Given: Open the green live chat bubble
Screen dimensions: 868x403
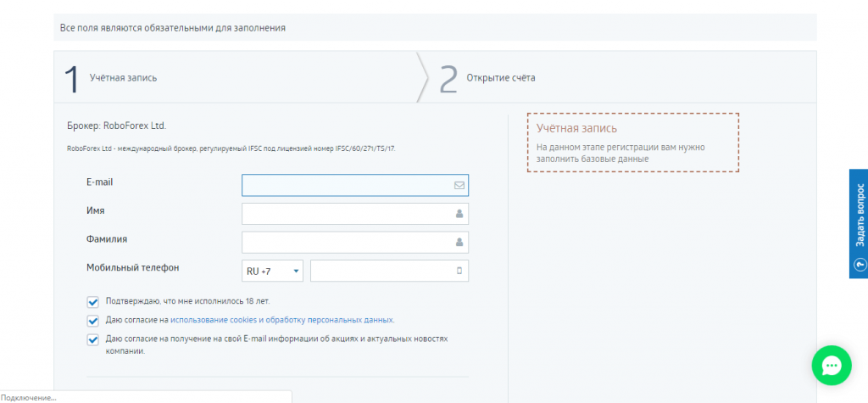Looking at the screenshot, I should pyautogui.click(x=832, y=366).
